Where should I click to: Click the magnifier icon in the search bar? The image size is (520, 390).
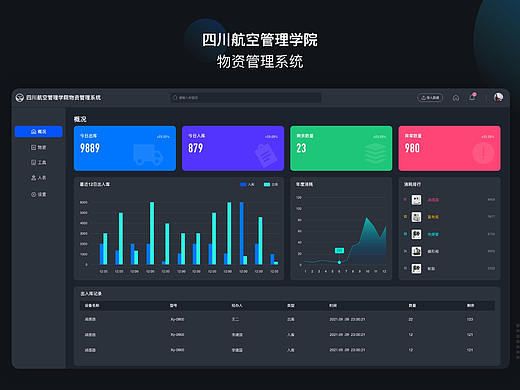[x=175, y=98]
